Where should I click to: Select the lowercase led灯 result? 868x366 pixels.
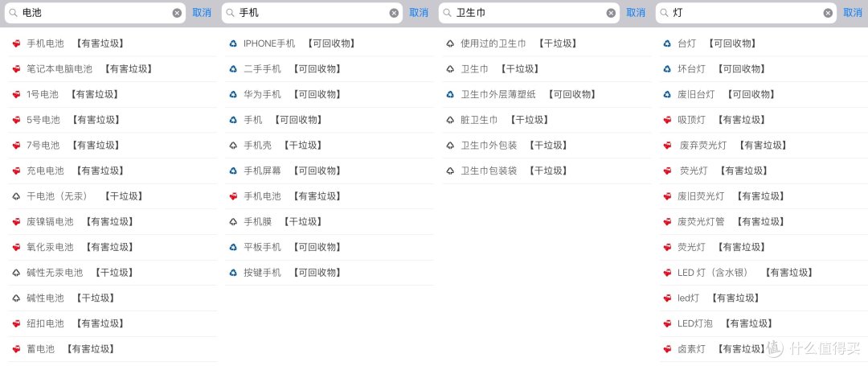pyautogui.click(x=764, y=298)
